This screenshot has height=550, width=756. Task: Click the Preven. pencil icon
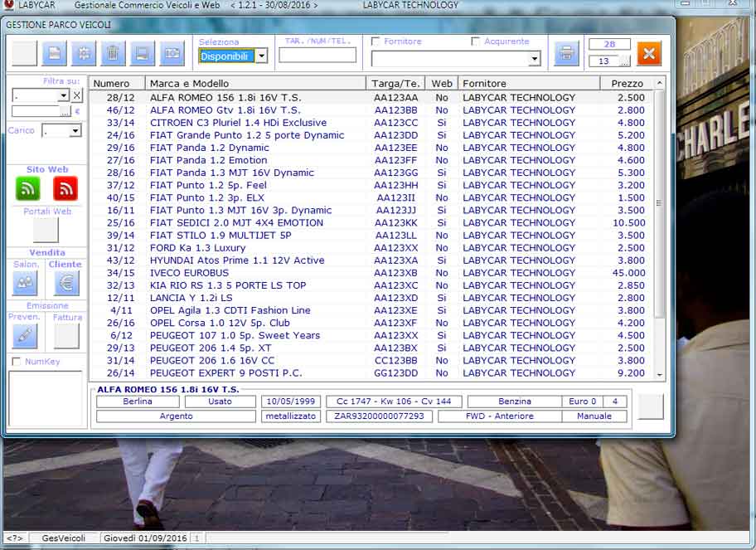pos(25,336)
